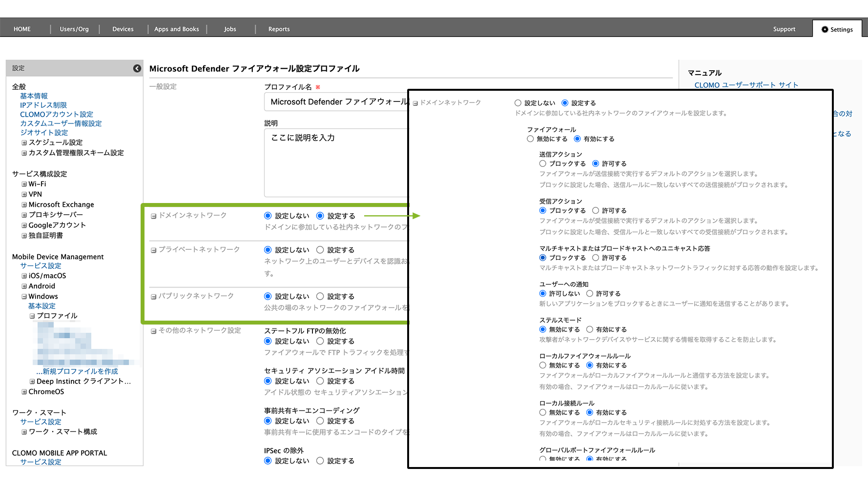Screen dimensions: 868x488
Task: Select 設定する for プライベートネットワーク
Action: coord(320,250)
